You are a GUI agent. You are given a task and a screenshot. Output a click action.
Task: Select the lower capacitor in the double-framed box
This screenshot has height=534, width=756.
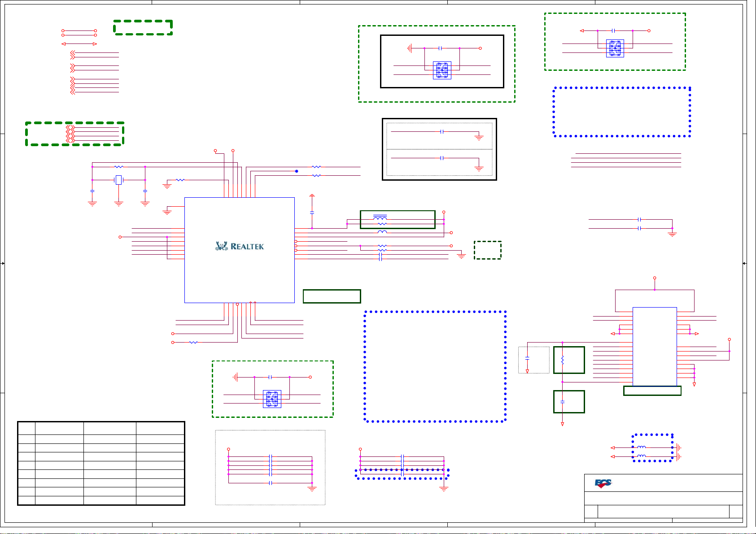click(442, 158)
